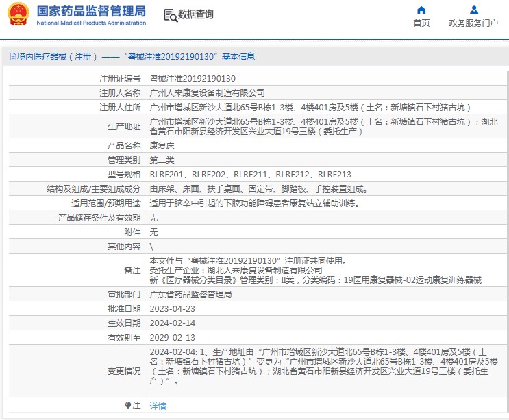Click the 变更情况 row label
Screen dimensions: 509x420
click(123, 371)
